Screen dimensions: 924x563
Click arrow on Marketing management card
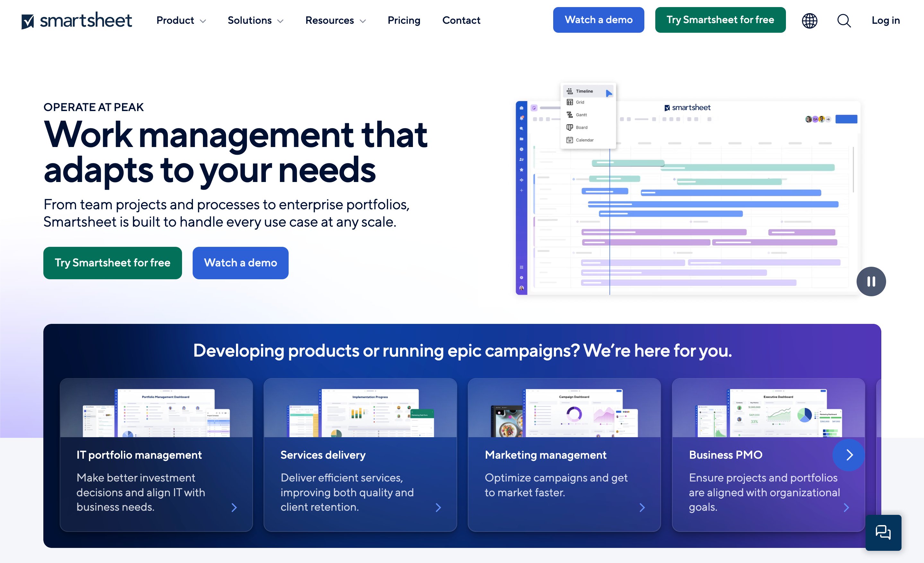642,507
